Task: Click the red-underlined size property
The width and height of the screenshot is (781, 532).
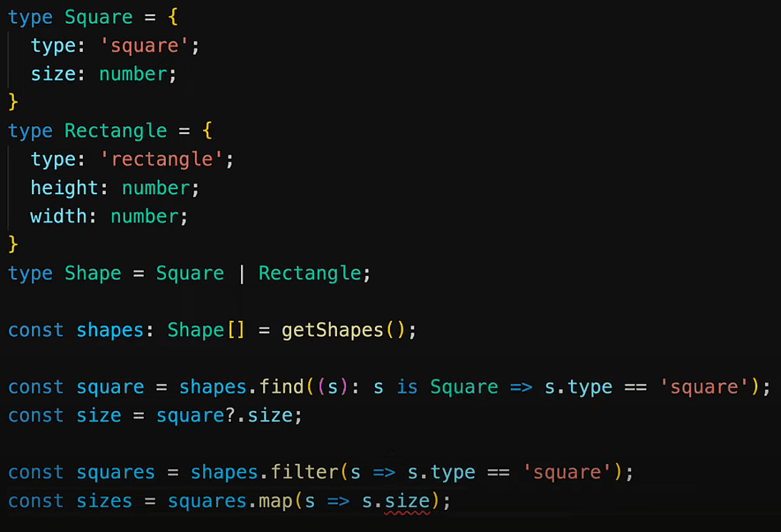Action: (407, 501)
